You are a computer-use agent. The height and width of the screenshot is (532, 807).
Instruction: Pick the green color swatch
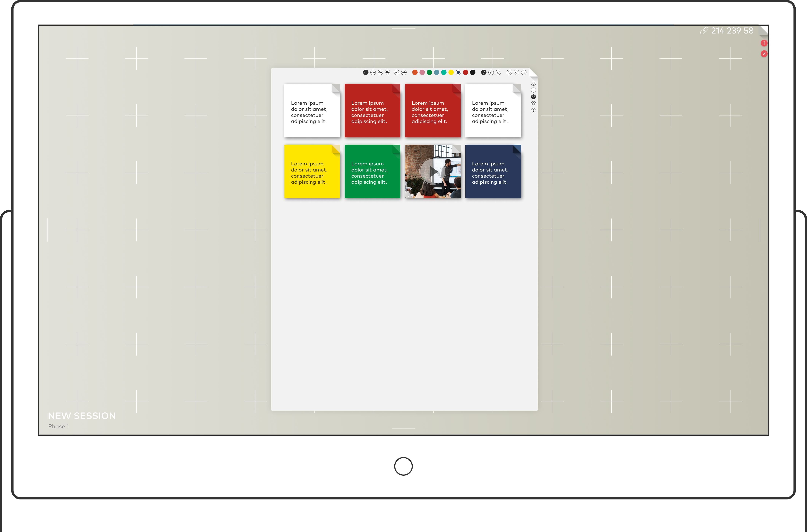pyautogui.click(x=429, y=72)
